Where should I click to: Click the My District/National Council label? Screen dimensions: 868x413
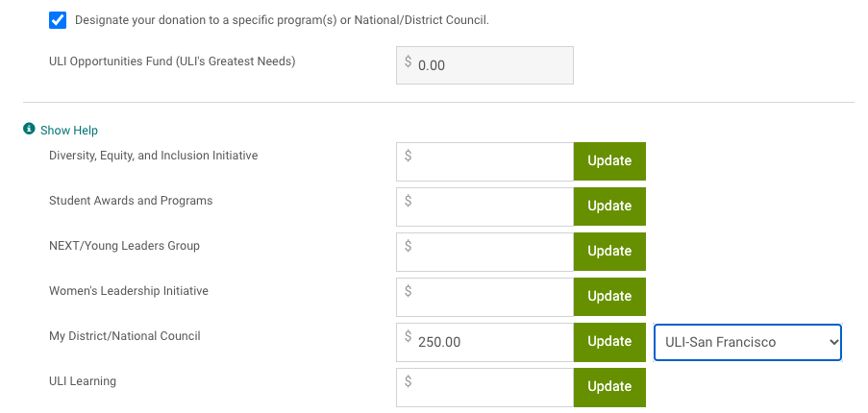point(125,336)
